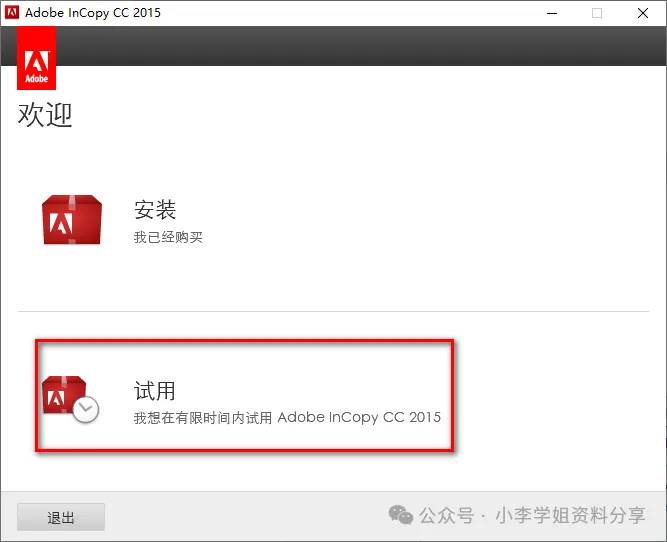Click the Adobe app icon in title bar

(x=12, y=12)
